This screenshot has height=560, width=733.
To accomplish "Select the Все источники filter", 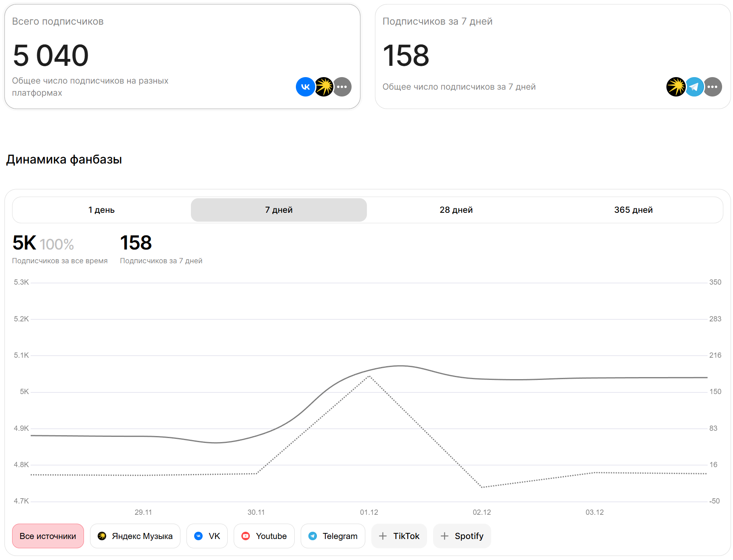I will (x=48, y=536).
